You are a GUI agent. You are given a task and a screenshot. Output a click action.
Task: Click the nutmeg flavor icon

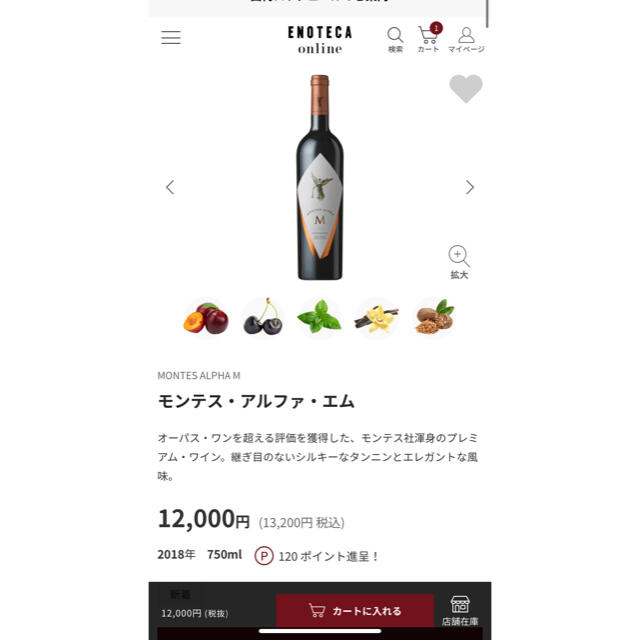click(434, 317)
